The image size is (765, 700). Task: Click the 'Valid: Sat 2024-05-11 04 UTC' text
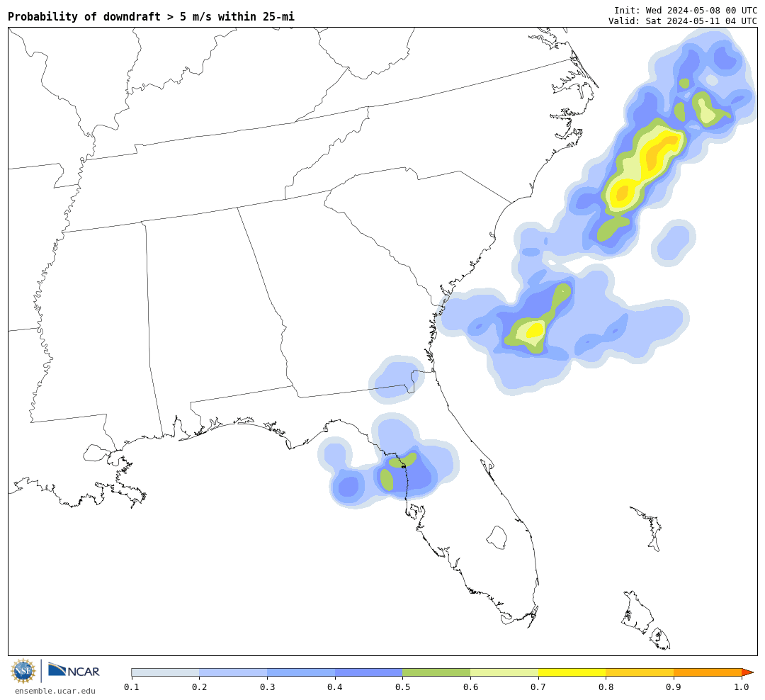click(x=683, y=21)
